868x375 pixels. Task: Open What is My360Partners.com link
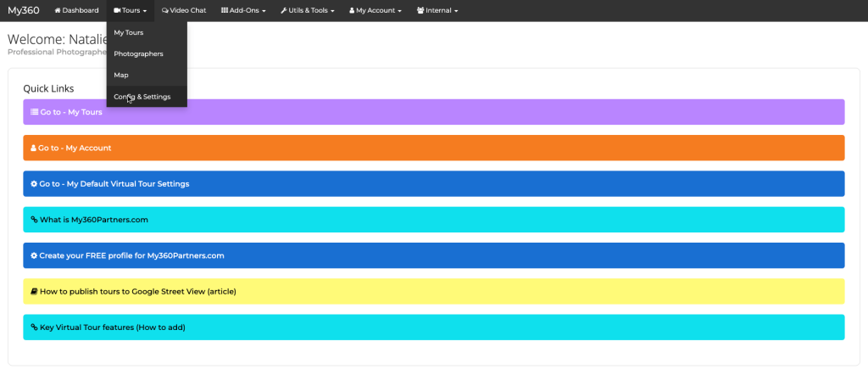[x=433, y=220]
